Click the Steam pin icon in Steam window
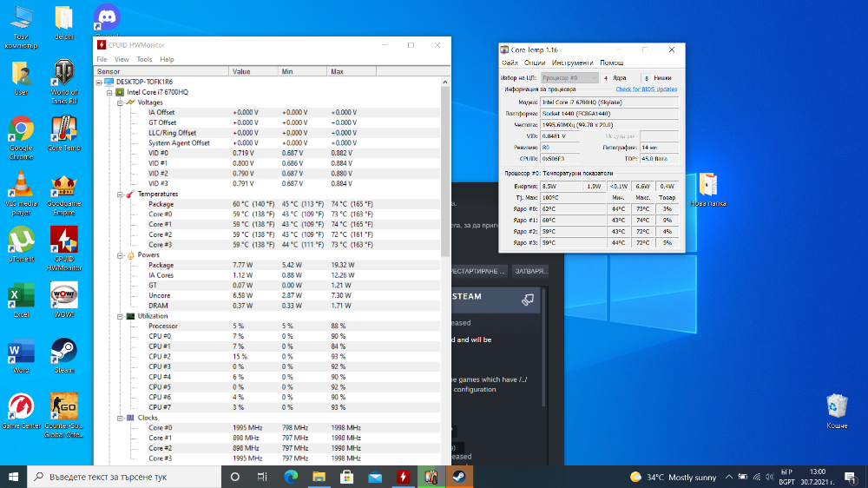Screen dimensions: 868x488 point(528,300)
